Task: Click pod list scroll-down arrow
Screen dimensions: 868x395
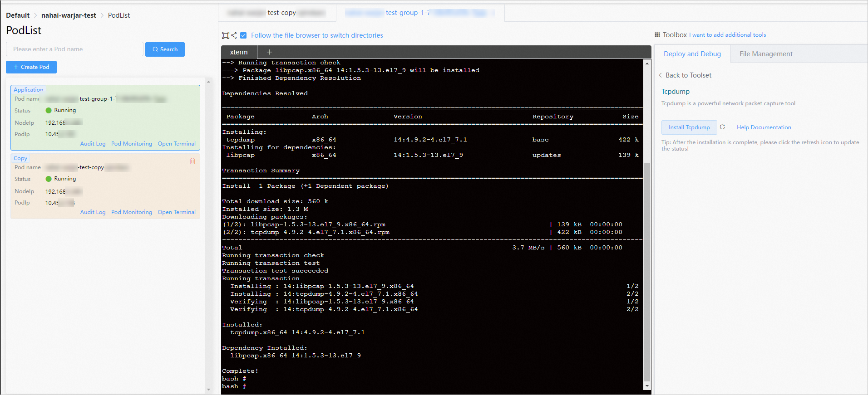Action: (208, 389)
